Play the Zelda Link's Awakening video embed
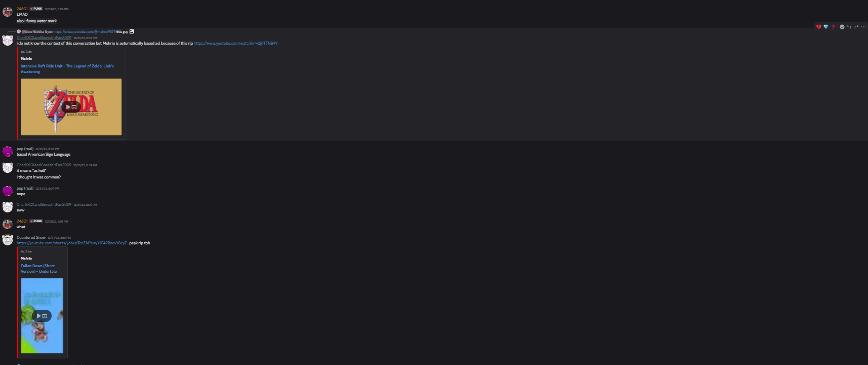 coord(71,107)
